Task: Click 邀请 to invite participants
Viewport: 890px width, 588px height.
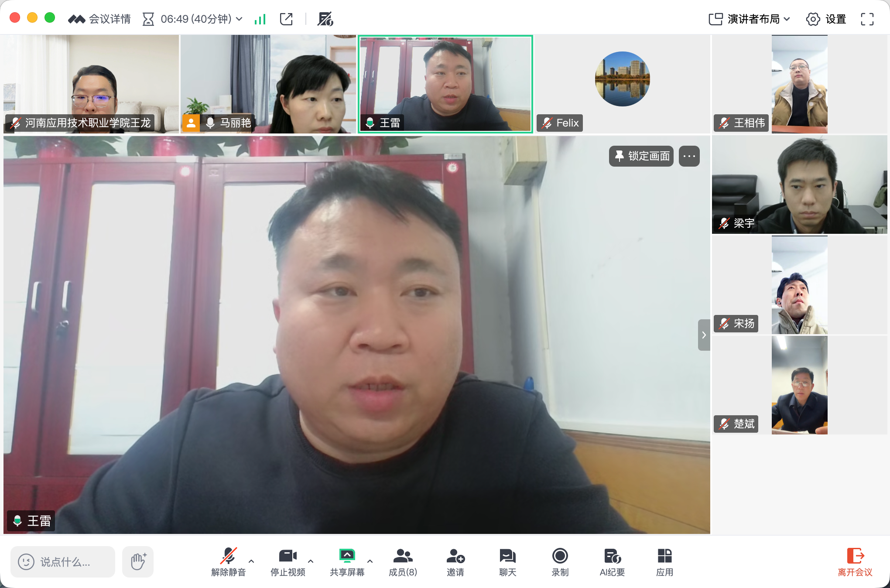Action: click(455, 562)
